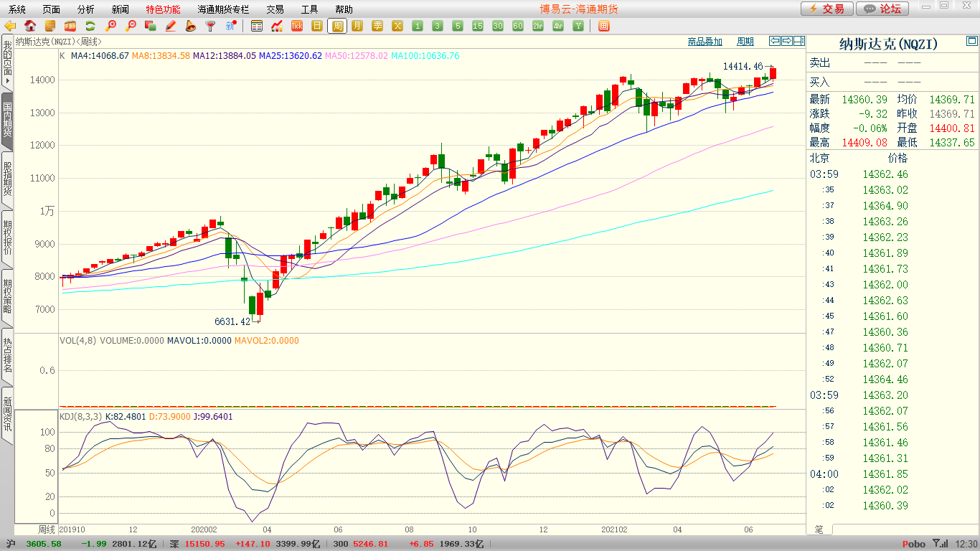Open the 海通期货专栏 menu
Image resolution: width=980 pixels, height=551 pixels.
(x=223, y=9)
